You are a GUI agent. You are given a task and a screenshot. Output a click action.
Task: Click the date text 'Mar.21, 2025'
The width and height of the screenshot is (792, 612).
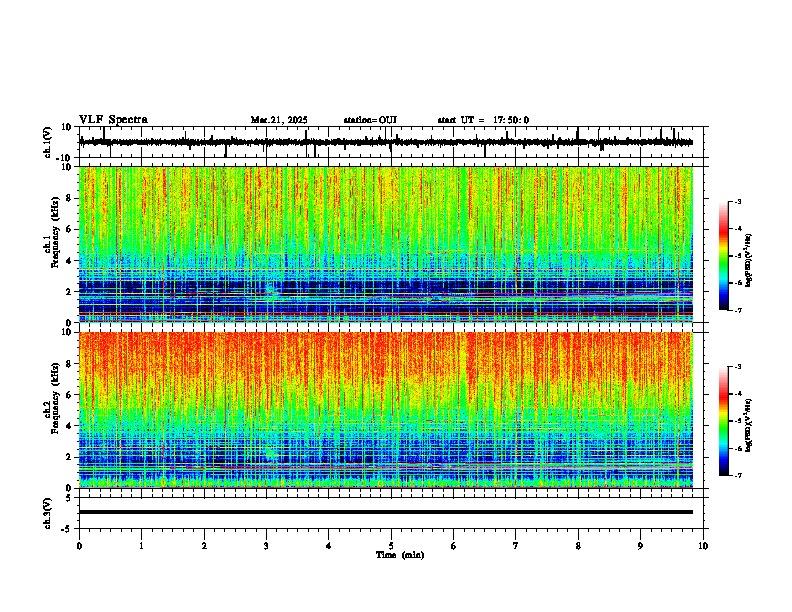[x=279, y=120]
